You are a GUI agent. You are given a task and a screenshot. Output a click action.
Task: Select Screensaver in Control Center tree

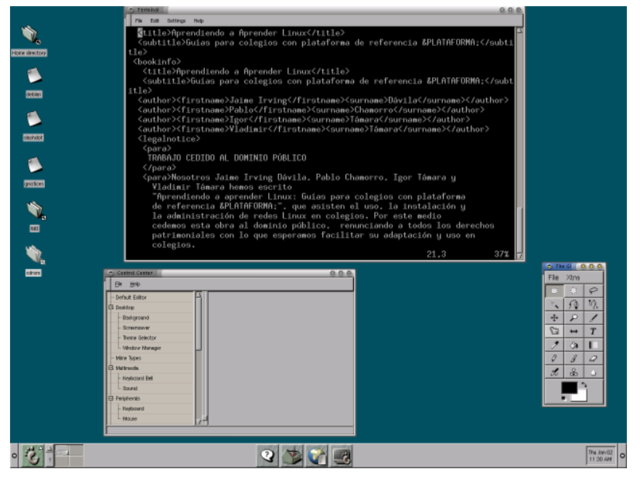coord(136,328)
